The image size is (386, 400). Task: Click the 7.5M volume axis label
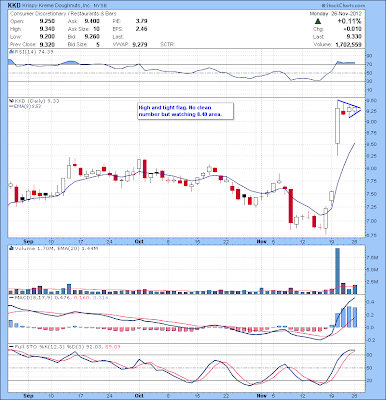tap(373, 258)
